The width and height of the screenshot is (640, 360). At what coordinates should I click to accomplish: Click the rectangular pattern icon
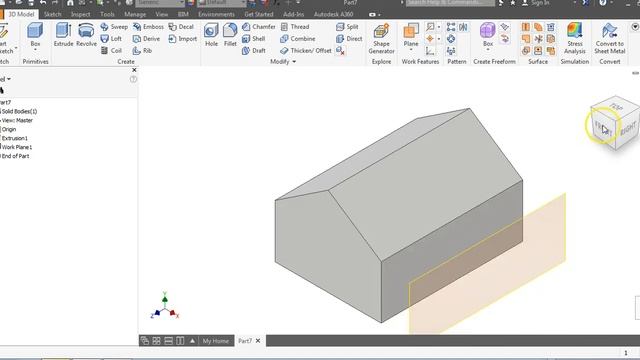click(451, 27)
